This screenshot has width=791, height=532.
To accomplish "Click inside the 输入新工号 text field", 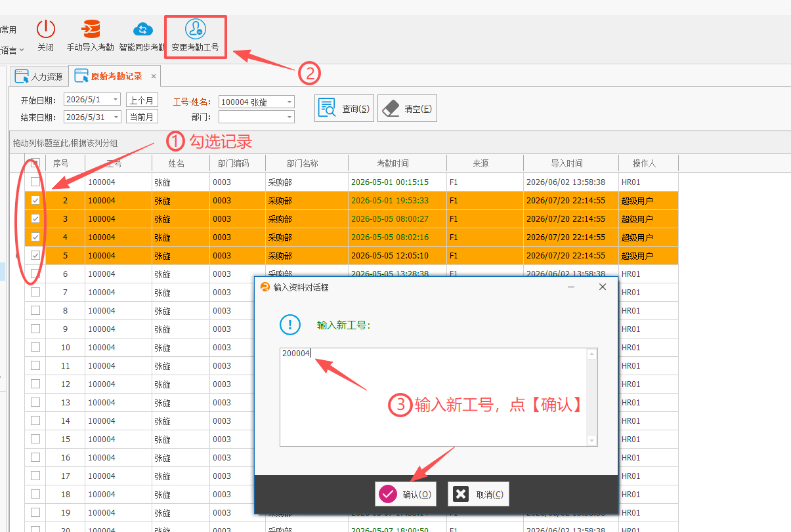I will click(434, 398).
